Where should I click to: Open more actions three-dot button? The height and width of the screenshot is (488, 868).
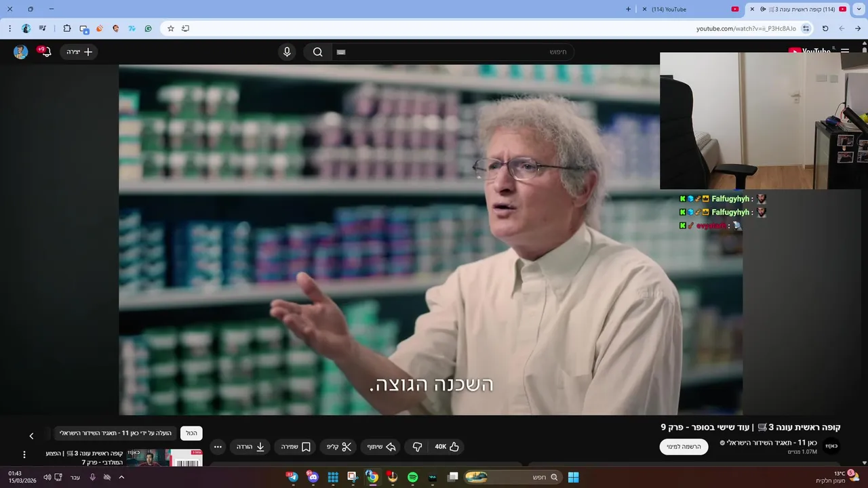[x=218, y=447]
